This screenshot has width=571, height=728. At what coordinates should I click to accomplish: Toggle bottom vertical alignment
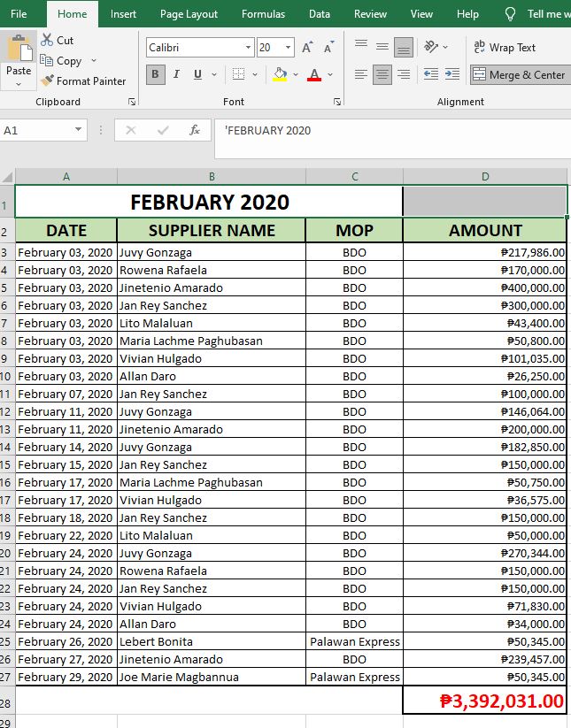[x=404, y=47]
